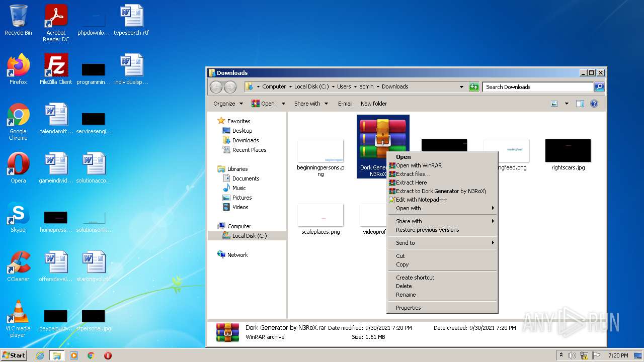This screenshot has width=644, height=362.
Task: Refresh the Downloads folder view
Action: 474,87
